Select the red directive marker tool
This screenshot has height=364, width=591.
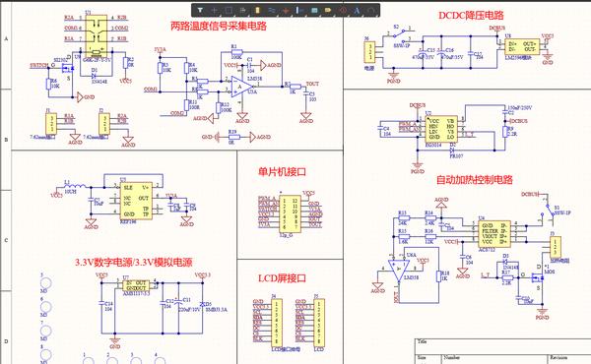[x=343, y=11]
